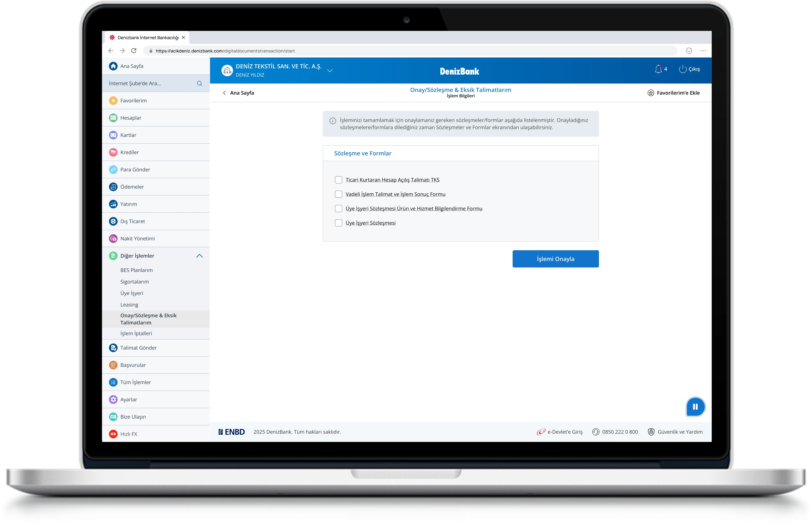Click the browser back arrow
This screenshot has height=526, width=812.
click(x=111, y=51)
